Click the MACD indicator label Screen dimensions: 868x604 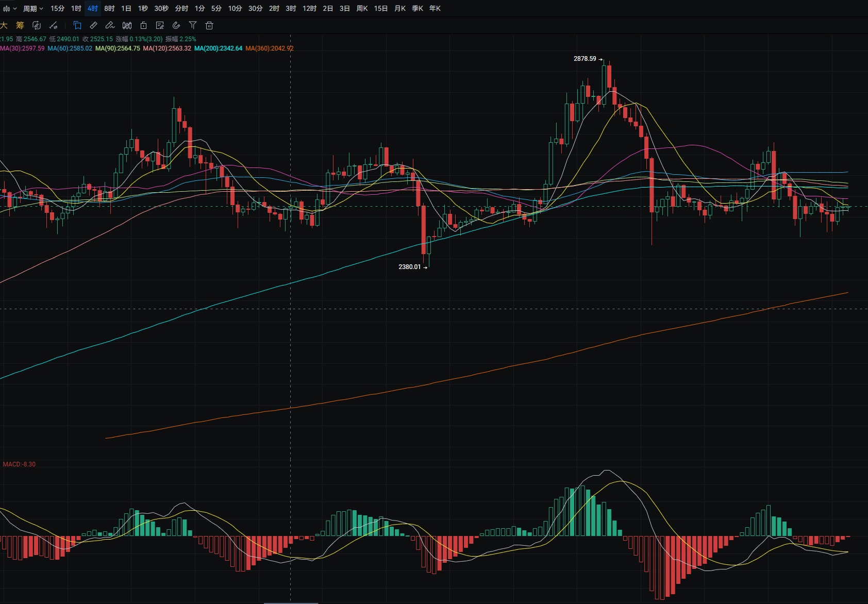tap(19, 464)
